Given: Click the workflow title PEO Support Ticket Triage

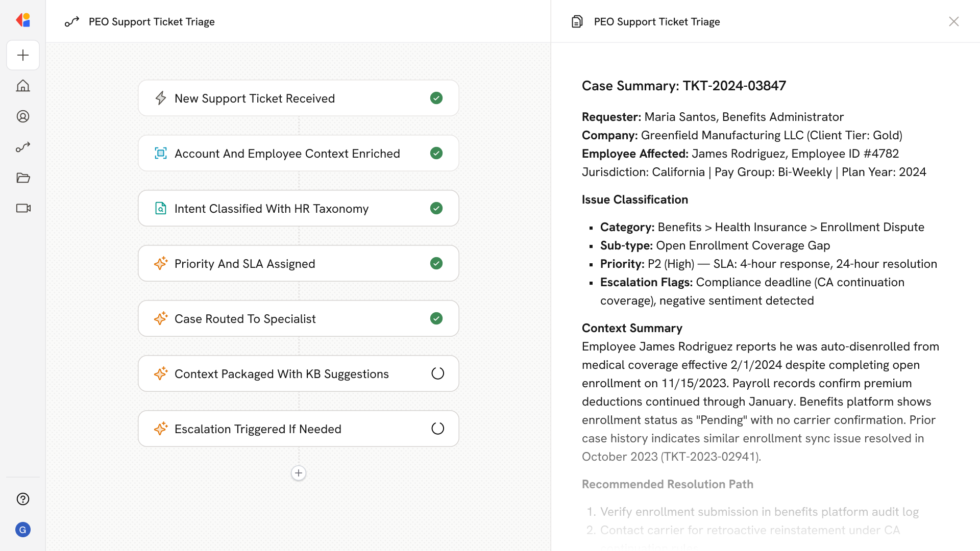Looking at the screenshot, I should point(152,21).
